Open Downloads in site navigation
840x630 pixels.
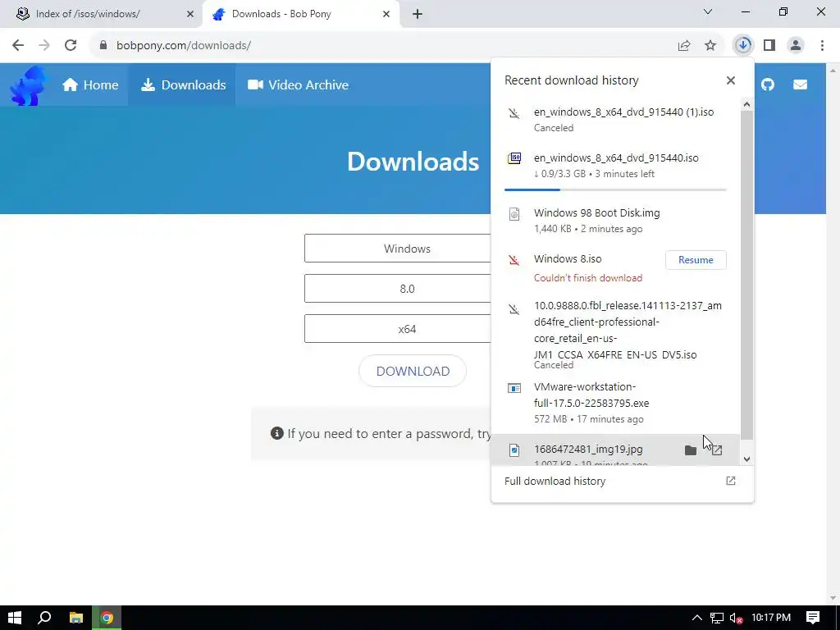[x=183, y=84]
